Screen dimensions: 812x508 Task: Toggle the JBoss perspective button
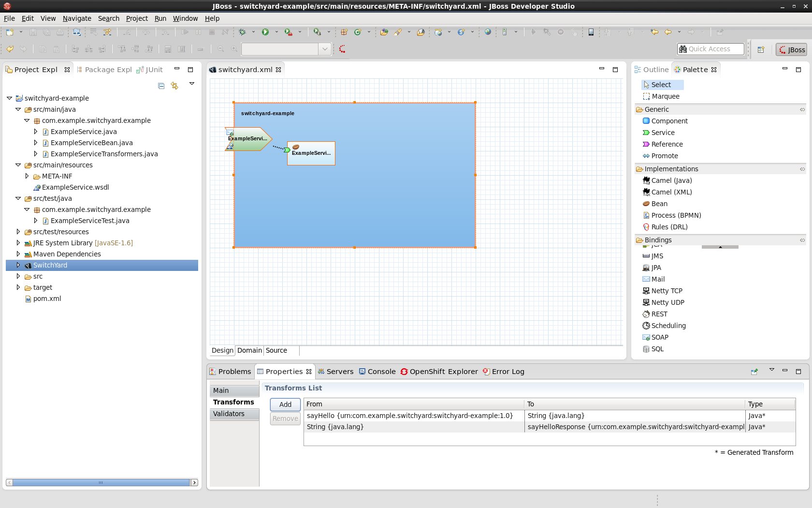(x=791, y=49)
